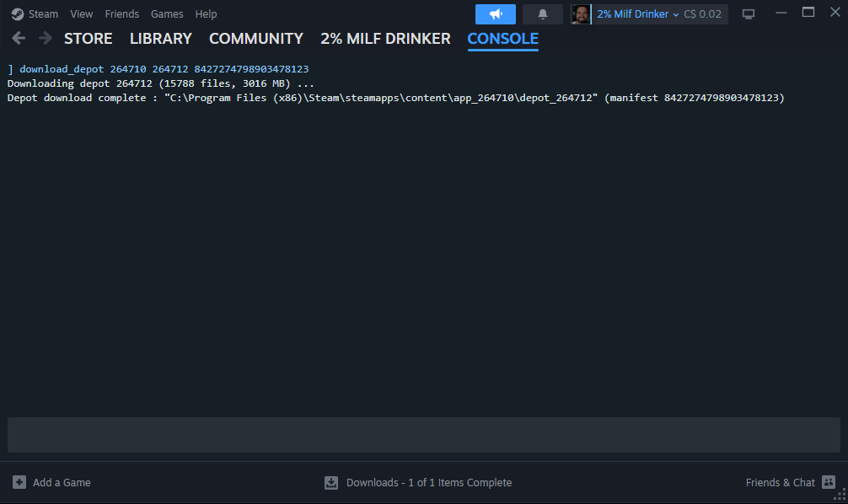Go forward with the right arrow
848x504 pixels.
tap(46, 39)
